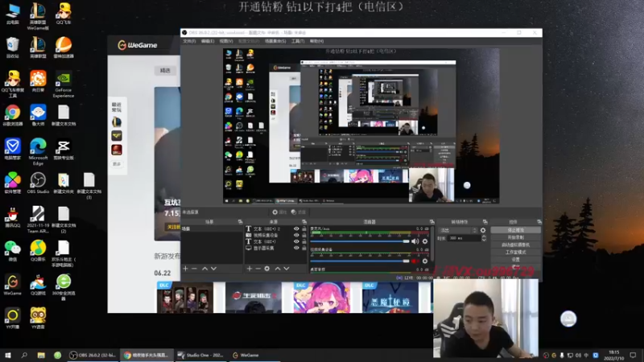Click 设置 settings button in Controls
The height and width of the screenshot is (362, 644).
(x=516, y=259)
